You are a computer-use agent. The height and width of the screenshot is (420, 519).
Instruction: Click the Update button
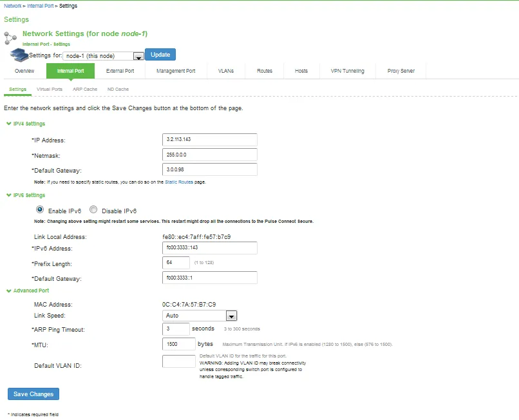coord(160,55)
